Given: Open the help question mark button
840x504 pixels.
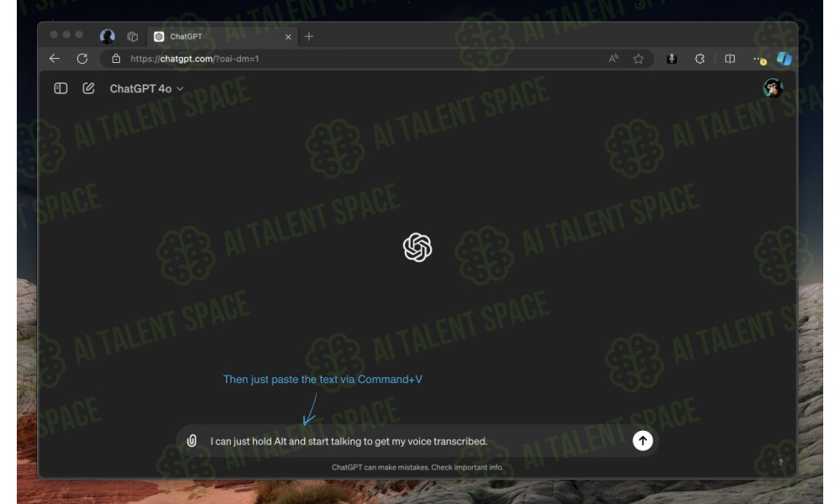Looking at the screenshot, I should 780,462.
